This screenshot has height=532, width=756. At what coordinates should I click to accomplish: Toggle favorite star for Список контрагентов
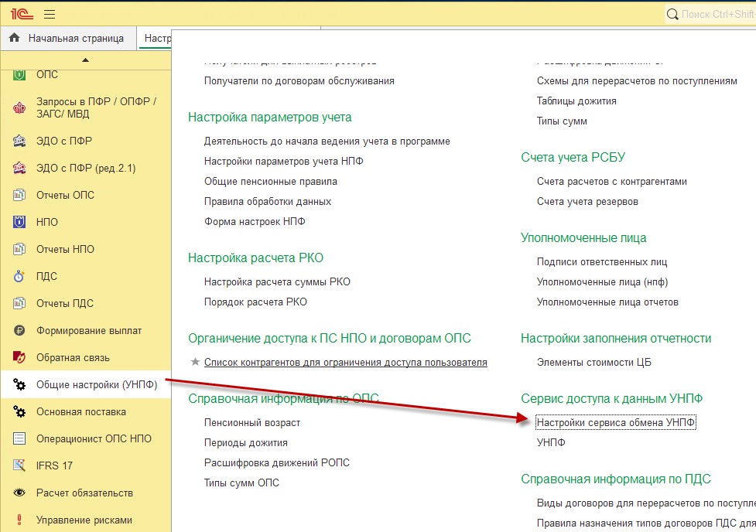coord(195,362)
